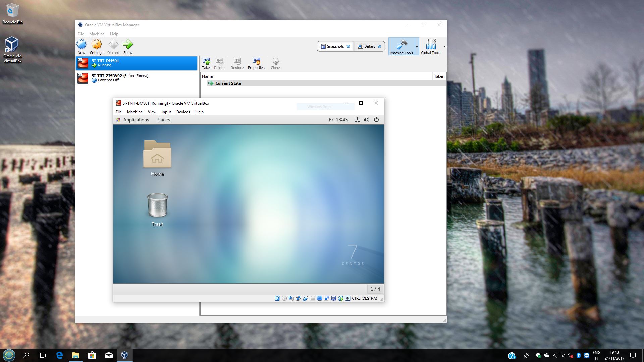
Task: Open Machine menu in VirtualBox Manager
Action: (x=97, y=34)
